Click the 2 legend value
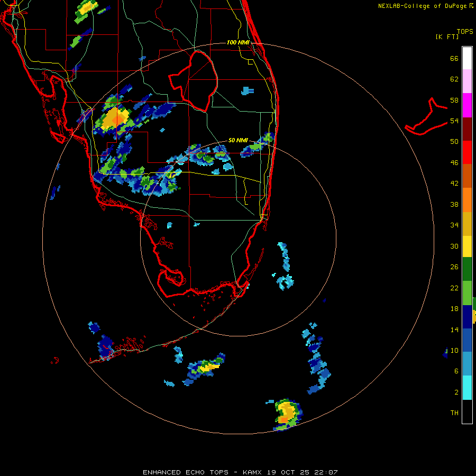 pos(456,392)
